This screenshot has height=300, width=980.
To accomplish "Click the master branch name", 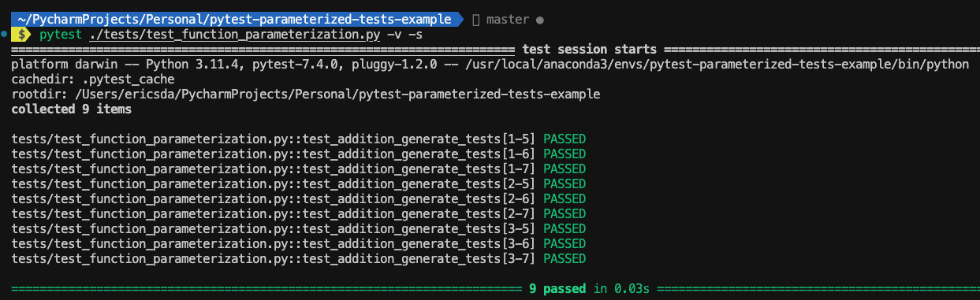I will click(507, 19).
